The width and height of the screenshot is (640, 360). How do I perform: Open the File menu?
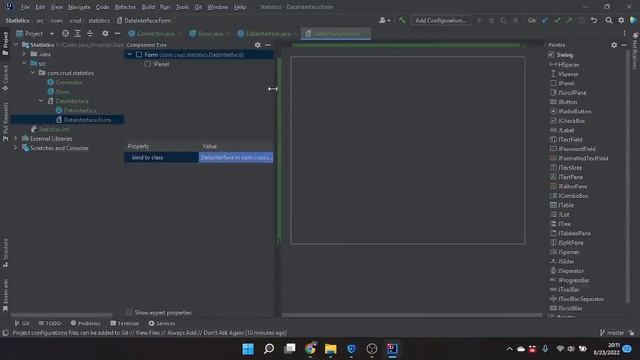point(25,7)
